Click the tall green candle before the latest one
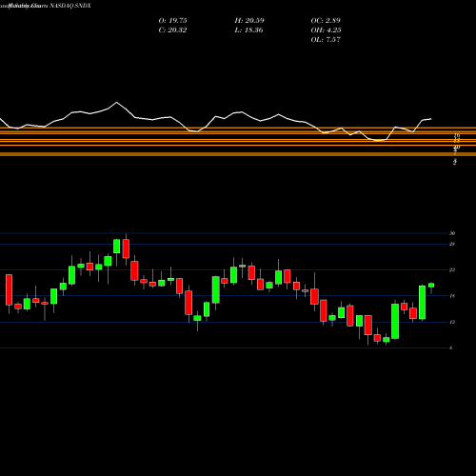Screen dimensions: 476x476 coord(422,303)
